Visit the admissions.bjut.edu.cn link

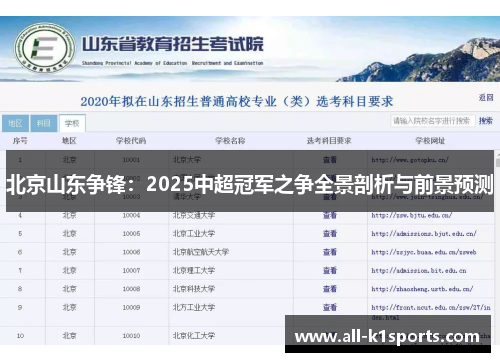[x=424, y=234]
